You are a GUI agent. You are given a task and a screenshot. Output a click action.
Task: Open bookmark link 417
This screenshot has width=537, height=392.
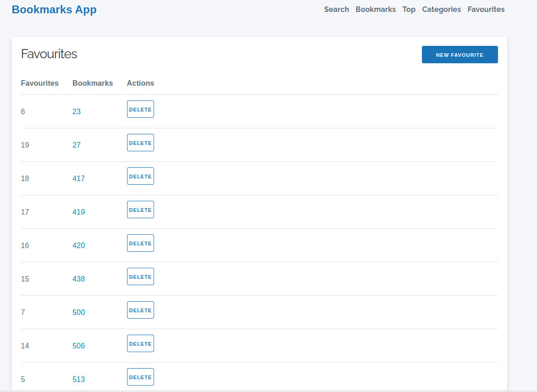79,179
